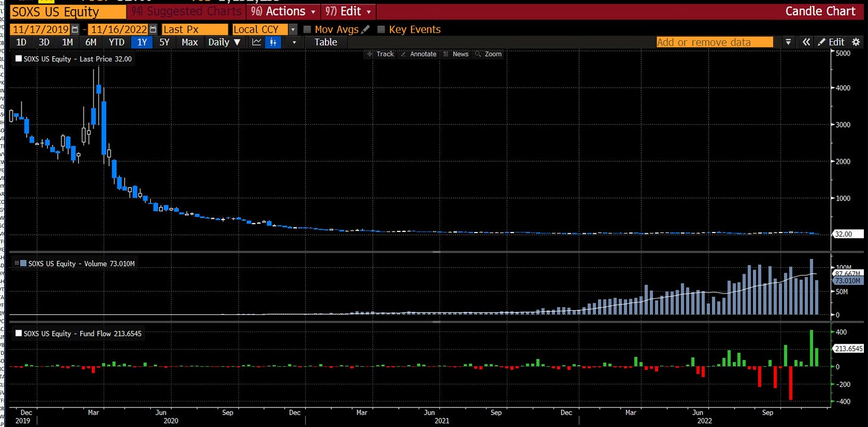Click the Table view button

pos(325,42)
